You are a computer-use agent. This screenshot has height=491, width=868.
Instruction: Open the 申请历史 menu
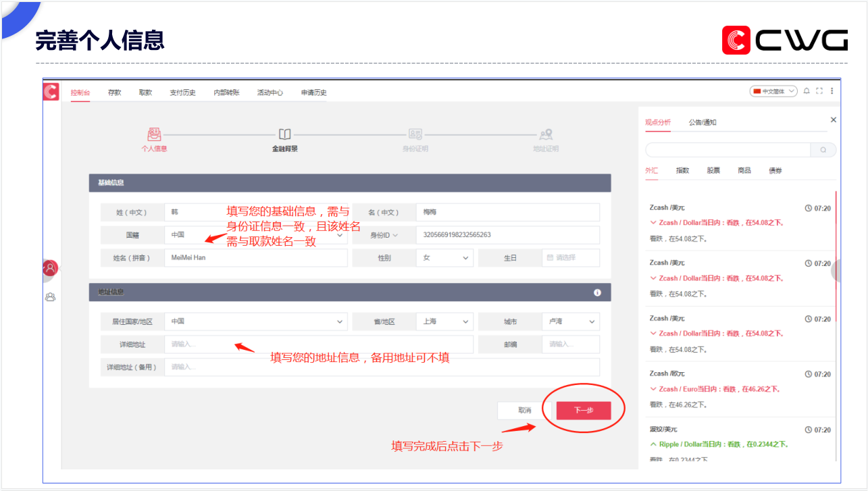pos(313,93)
